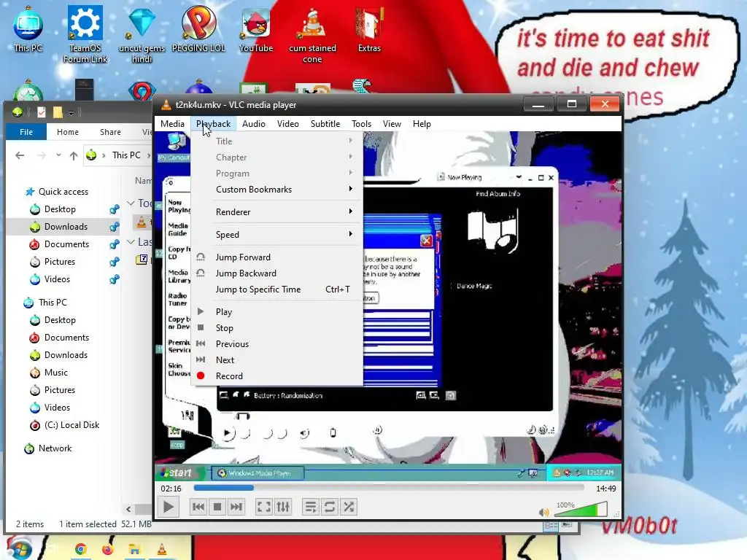Open Videos under Quick access
The image size is (747, 560).
pyautogui.click(x=57, y=279)
